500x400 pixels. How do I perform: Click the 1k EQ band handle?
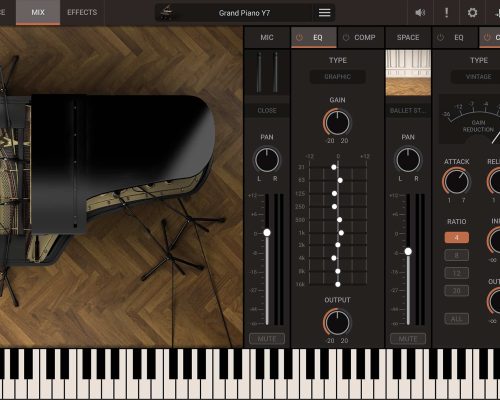(x=341, y=233)
